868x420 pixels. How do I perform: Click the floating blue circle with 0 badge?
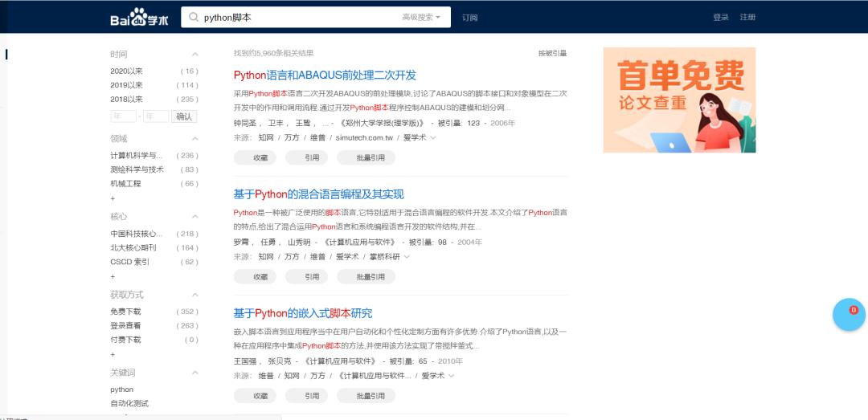(850, 314)
